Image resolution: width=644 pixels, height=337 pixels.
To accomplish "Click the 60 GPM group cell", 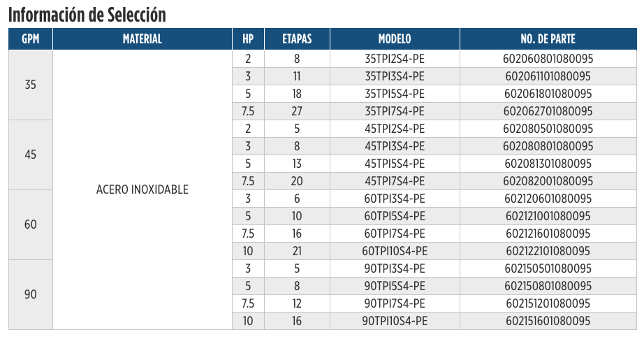I will click(31, 225).
